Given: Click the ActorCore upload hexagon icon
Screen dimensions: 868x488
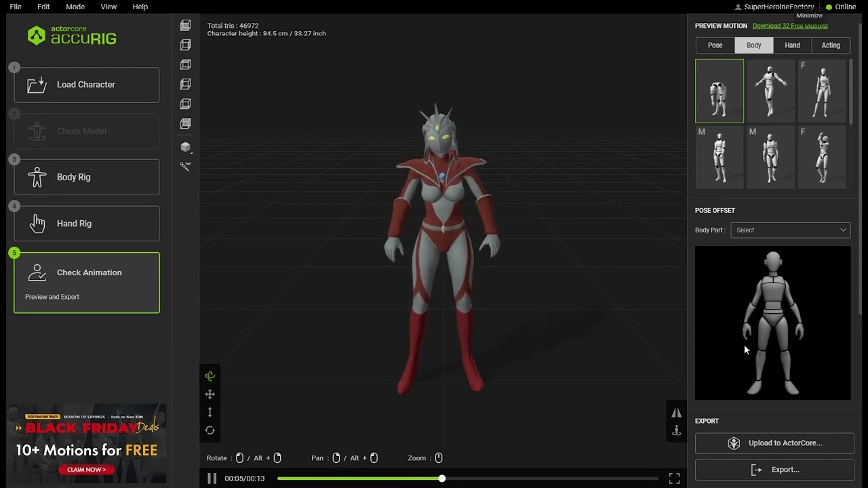Looking at the screenshot, I should (x=734, y=443).
